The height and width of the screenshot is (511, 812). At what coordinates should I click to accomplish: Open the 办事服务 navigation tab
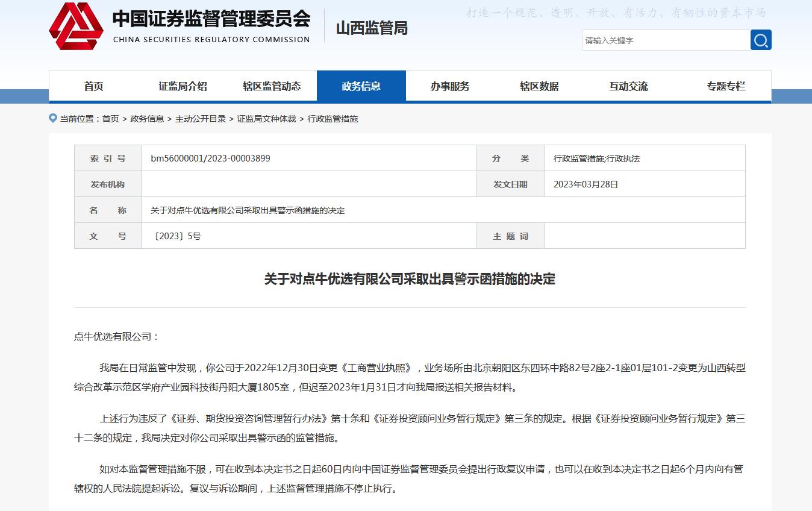click(450, 86)
